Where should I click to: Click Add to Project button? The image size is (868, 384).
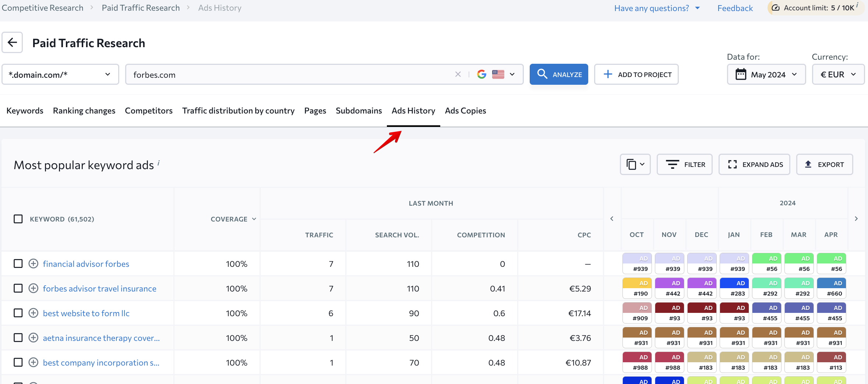coord(636,74)
